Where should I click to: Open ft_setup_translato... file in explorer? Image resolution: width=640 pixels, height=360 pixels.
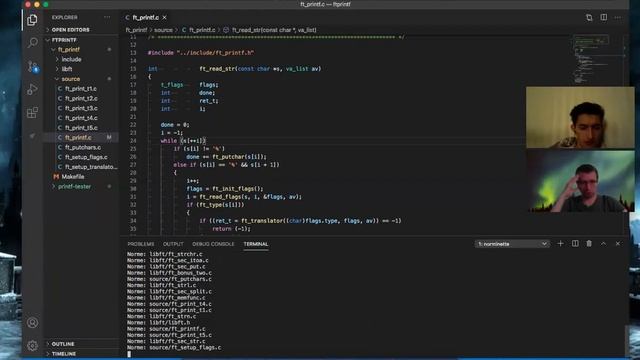coord(91,167)
